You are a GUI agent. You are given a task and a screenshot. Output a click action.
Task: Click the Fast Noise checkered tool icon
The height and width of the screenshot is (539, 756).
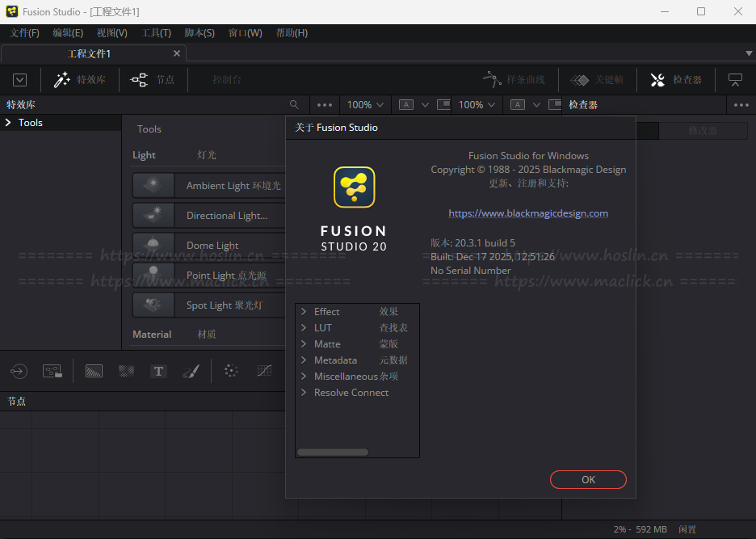tap(126, 371)
